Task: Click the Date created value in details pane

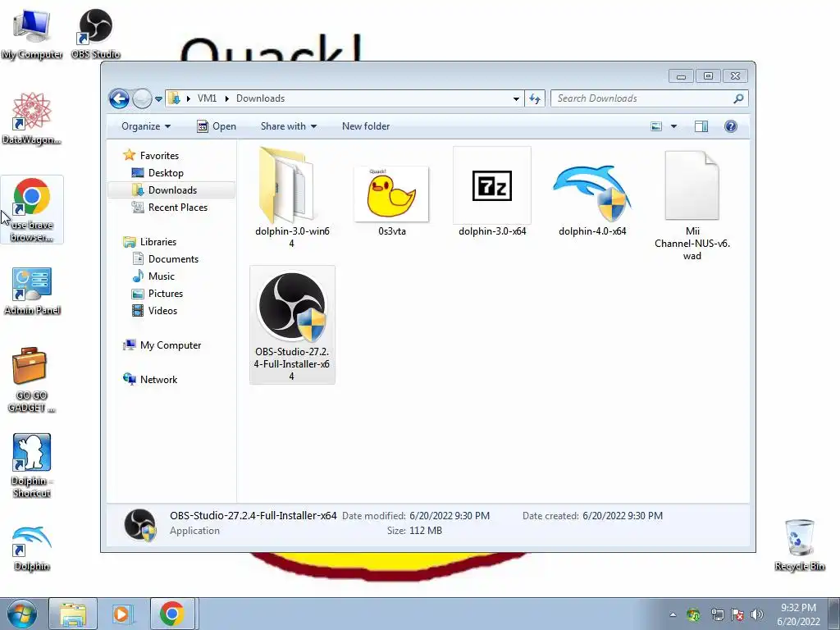Action: 623,516
